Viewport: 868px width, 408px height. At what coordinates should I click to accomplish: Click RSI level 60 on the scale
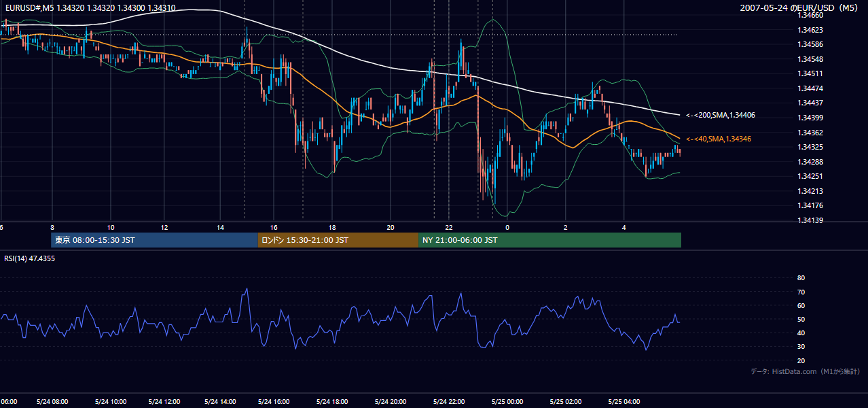(x=801, y=305)
